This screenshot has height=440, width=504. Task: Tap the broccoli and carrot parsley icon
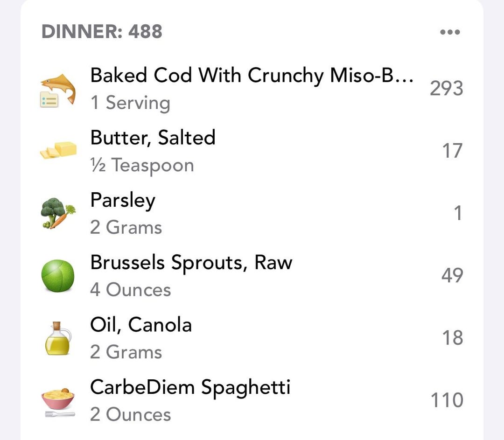coord(58,213)
